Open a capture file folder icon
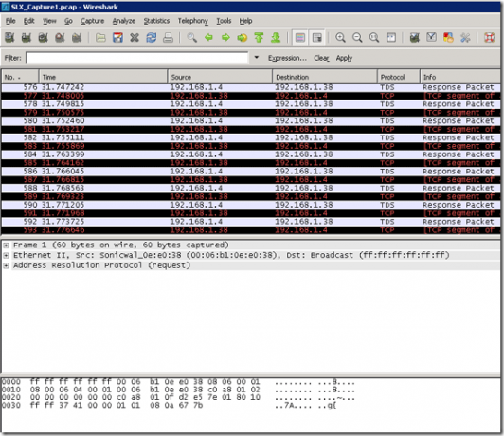The image size is (504, 436). click(100, 38)
